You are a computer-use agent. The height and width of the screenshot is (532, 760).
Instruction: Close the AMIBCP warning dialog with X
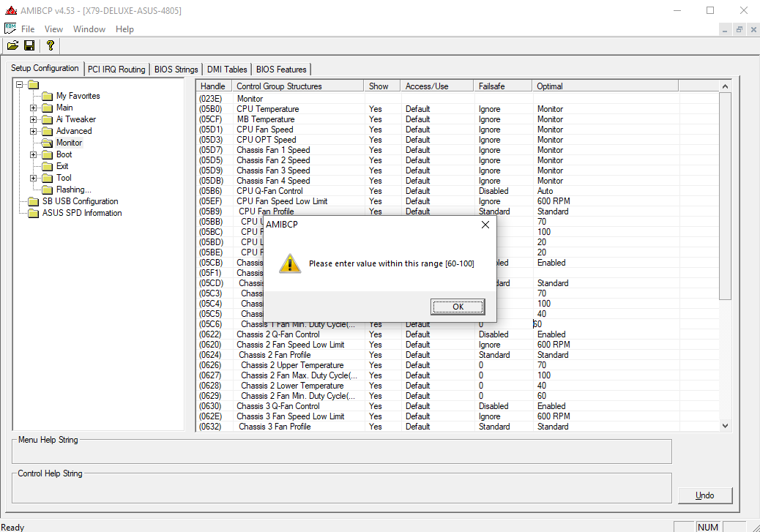485,225
